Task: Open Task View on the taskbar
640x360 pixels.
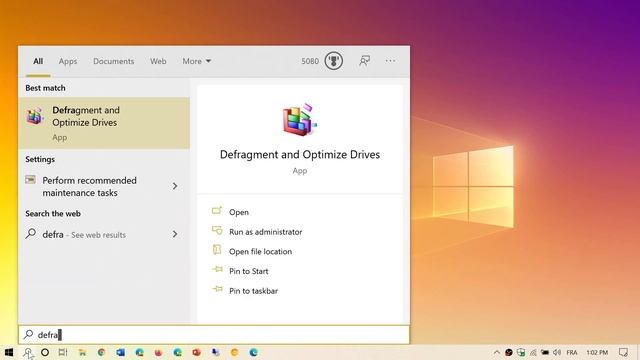Action: click(x=63, y=352)
